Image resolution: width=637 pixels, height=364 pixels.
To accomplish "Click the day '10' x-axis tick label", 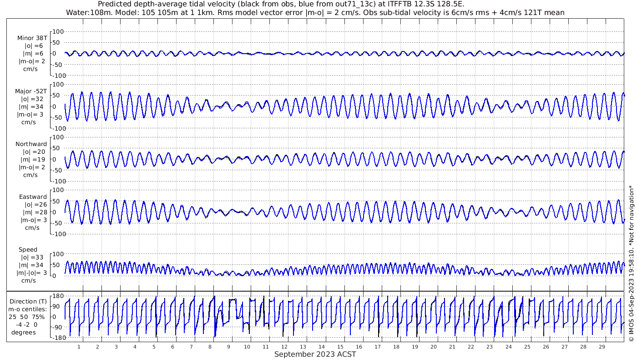I will tap(247, 347).
